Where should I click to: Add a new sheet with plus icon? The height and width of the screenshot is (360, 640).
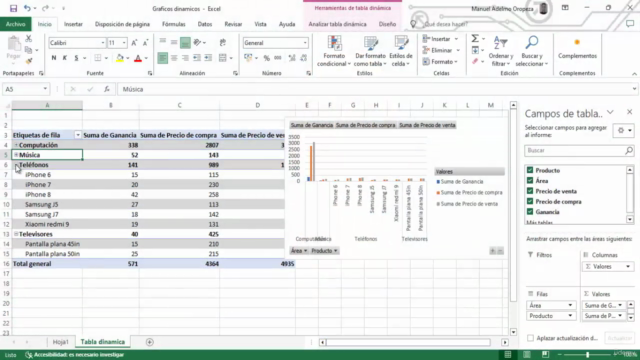click(150, 342)
